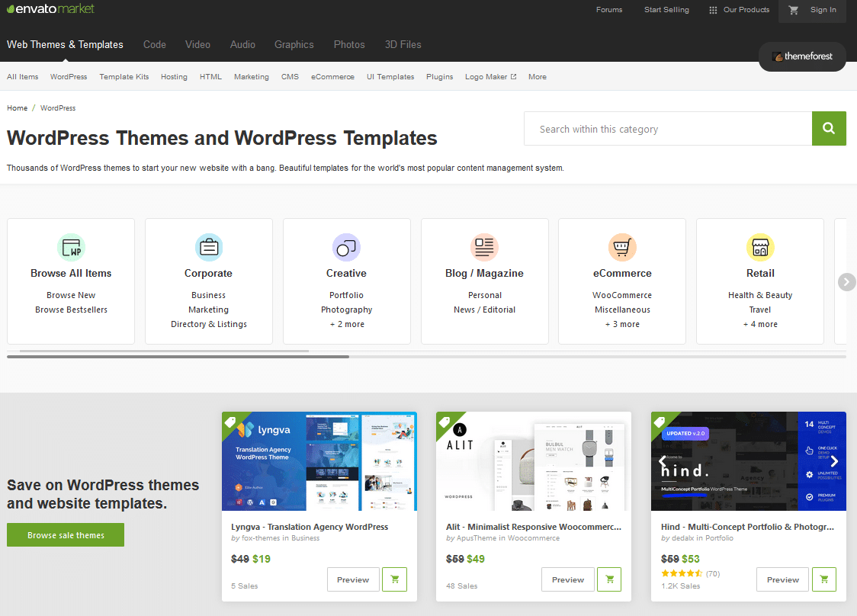This screenshot has width=857, height=616.
Task: Click in the Search within this category field
Action: pyautogui.click(x=668, y=128)
